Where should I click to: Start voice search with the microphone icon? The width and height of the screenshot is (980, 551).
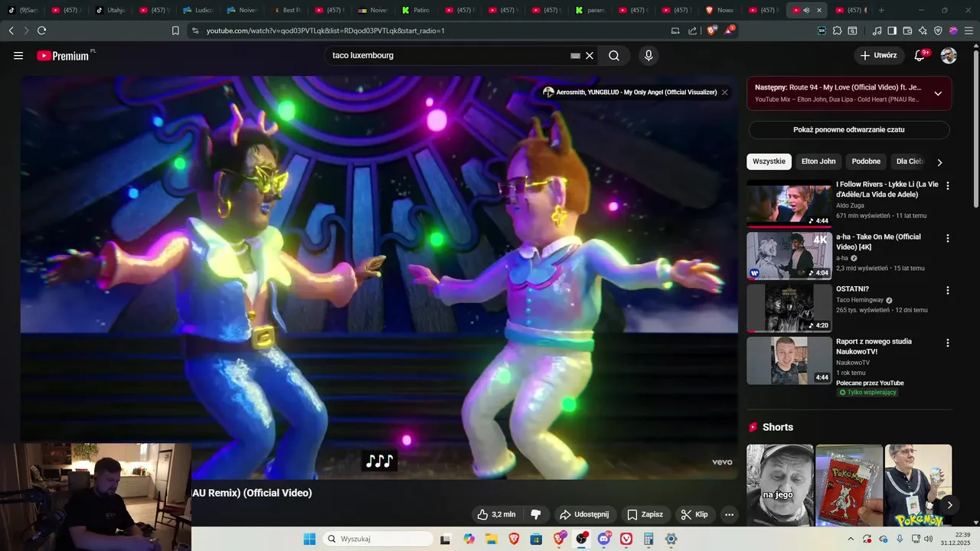[x=648, y=55]
